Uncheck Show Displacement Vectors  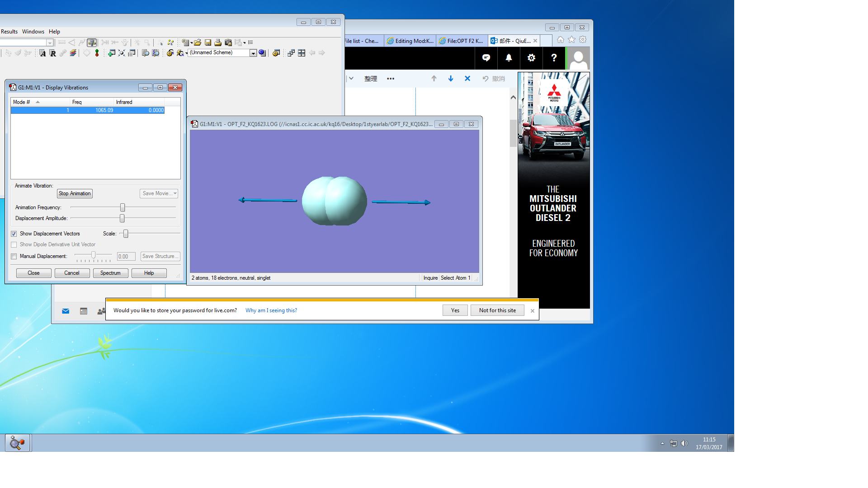[14, 234]
